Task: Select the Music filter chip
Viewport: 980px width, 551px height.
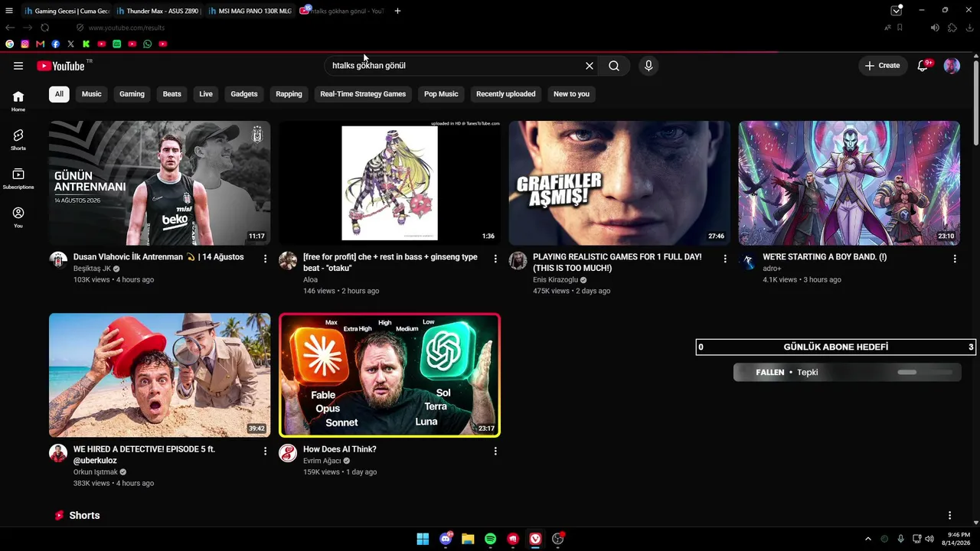Action: point(92,94)
